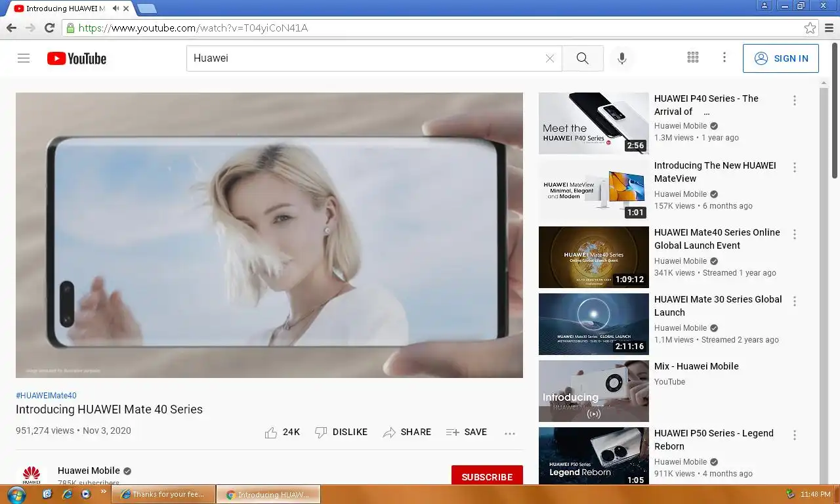Open options menu for P50 Series video

795,435
